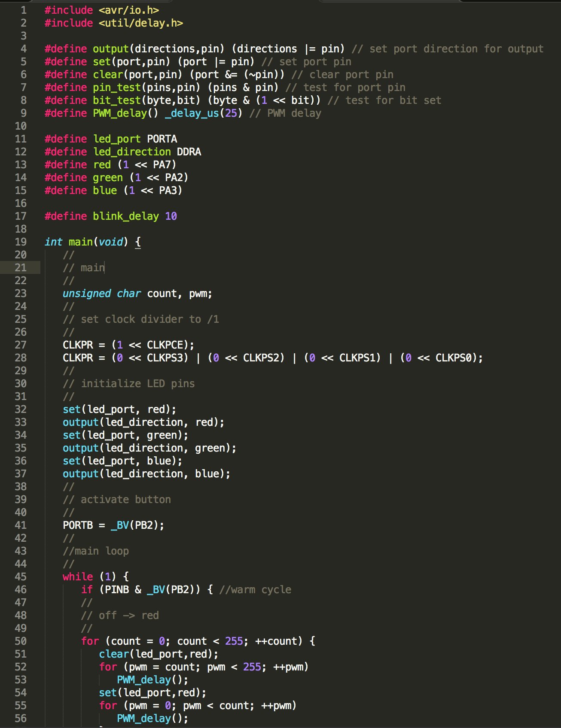Viewport: 561px width, 728px height.
Task: Click the 'if' keyword
Action: point(87,590)
